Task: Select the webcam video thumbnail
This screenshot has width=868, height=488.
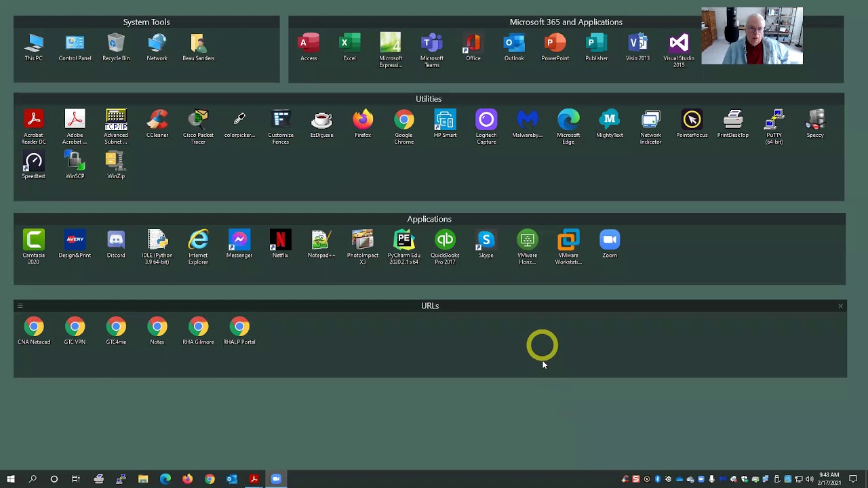Action: coord(752,36)
